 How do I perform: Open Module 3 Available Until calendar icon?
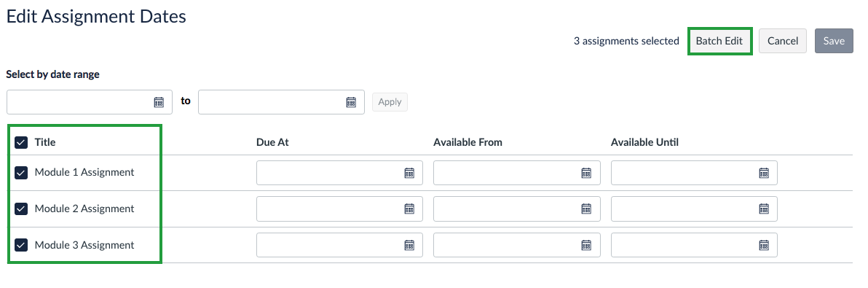764,245
